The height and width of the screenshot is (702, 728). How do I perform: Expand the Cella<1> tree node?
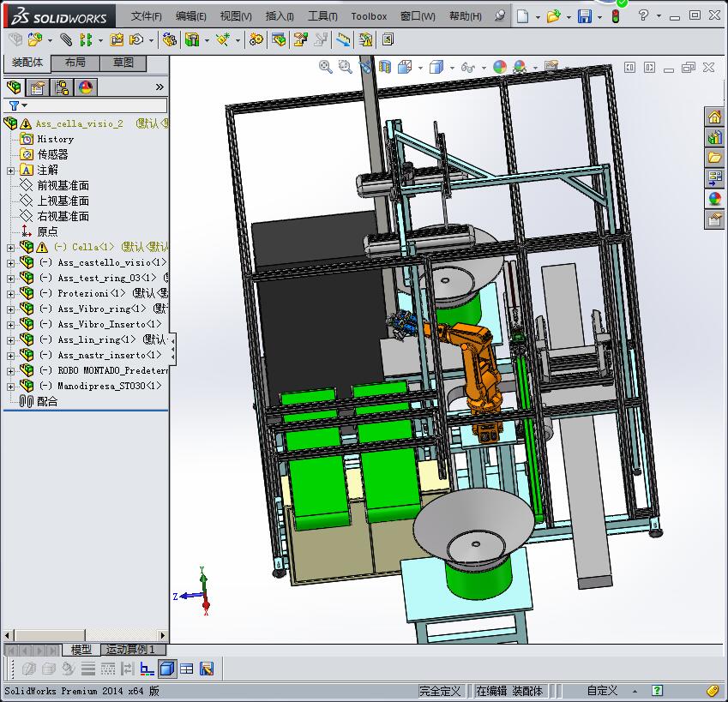click(10, 247)
